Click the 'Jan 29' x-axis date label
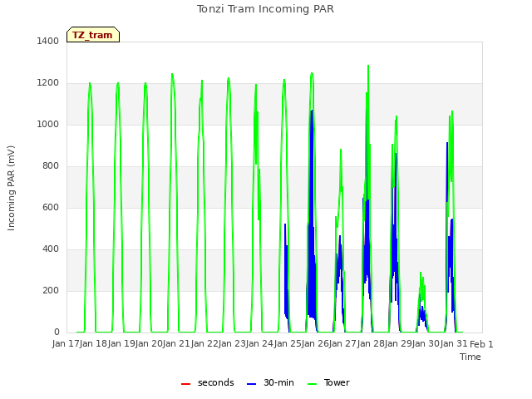The image size is (532, 399). coord(399,344)
